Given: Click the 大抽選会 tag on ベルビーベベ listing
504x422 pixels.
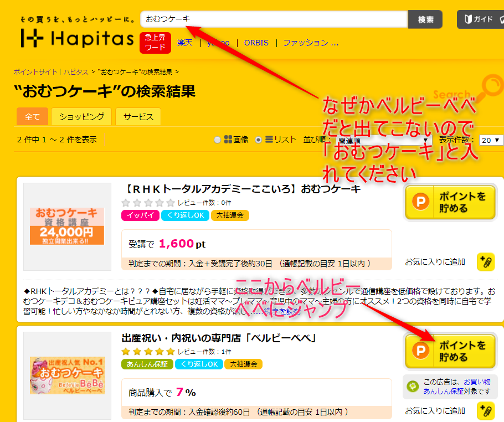Looking at the screenshot, I should 243,364.
